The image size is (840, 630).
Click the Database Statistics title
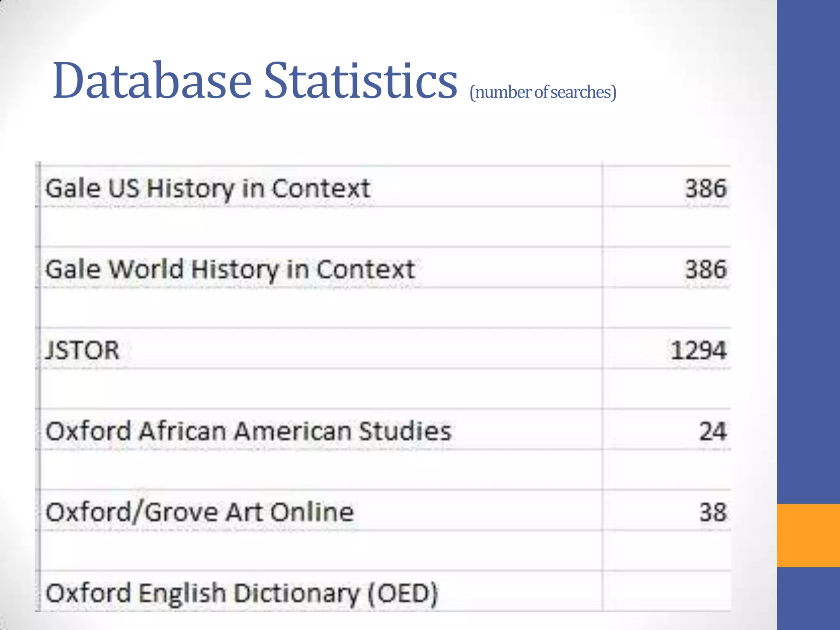[254, 81]
